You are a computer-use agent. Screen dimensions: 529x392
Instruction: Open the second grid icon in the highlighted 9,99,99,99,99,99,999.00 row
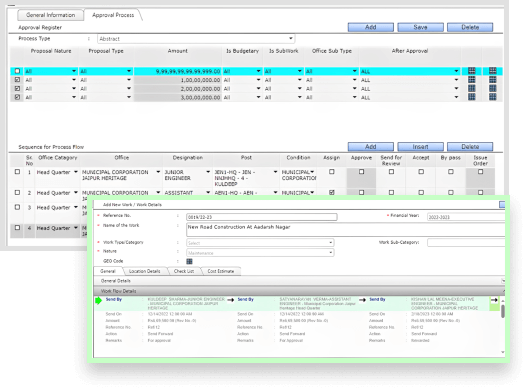(x=493, y=71)
